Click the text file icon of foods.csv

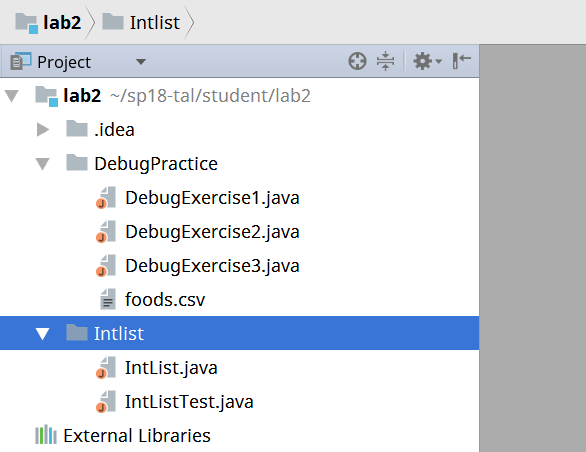[108, 299]
